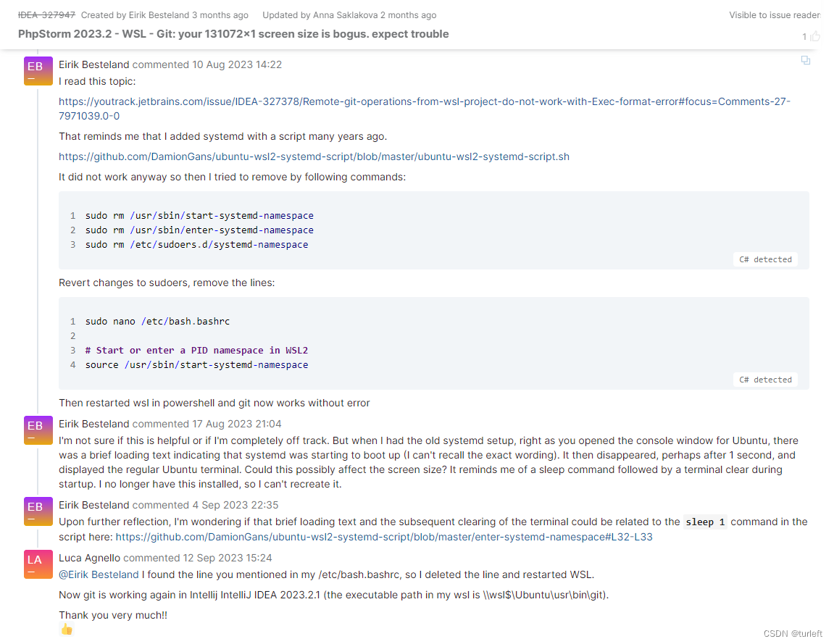Open the enter-systemd-namespace#L32-L33 GitHub link
The width and height of the screenshot is (834, 644).
[x=384, y=537]
